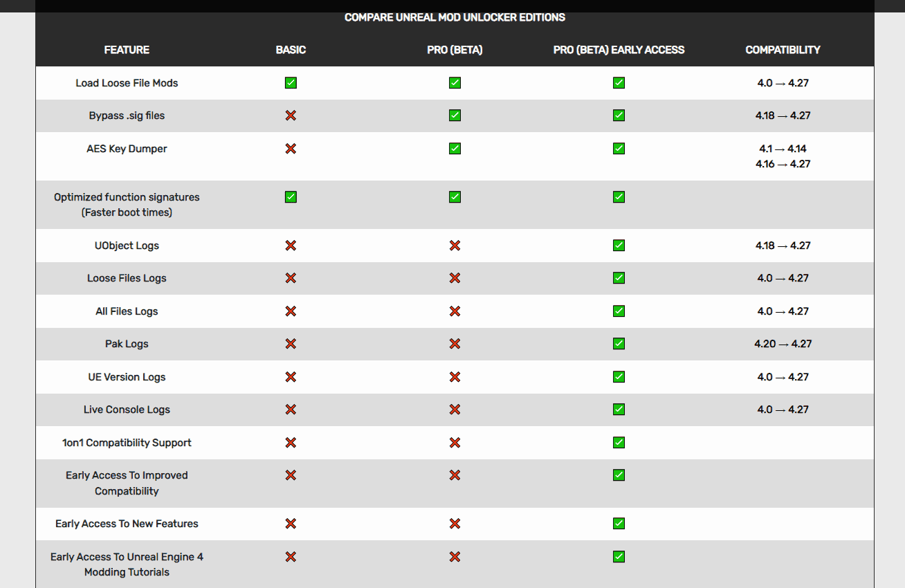Click the green check for UE Version Logs under Early Access
The height and width of the screenshot is (588, 905).
pos(619,377)
